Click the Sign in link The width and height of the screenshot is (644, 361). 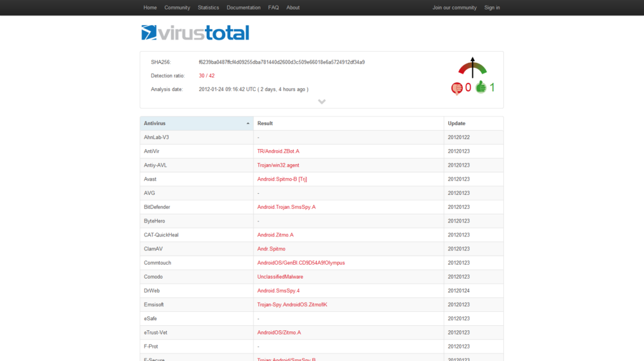coord(492,8)
